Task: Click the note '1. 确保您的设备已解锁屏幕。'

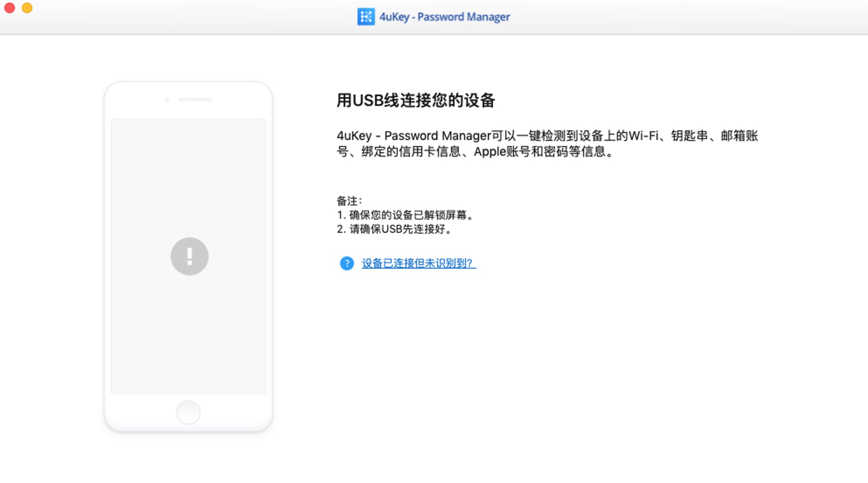Action: point(405,215)
